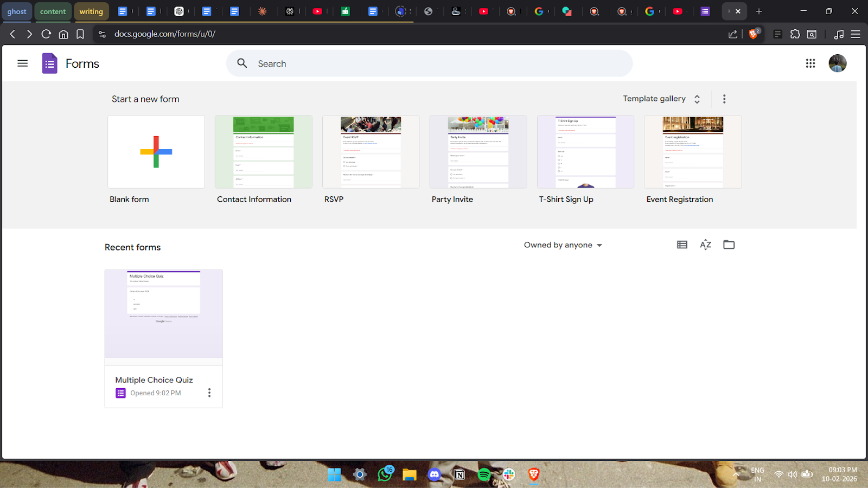Bookmark this page in the toolbar

click(80, 34)
